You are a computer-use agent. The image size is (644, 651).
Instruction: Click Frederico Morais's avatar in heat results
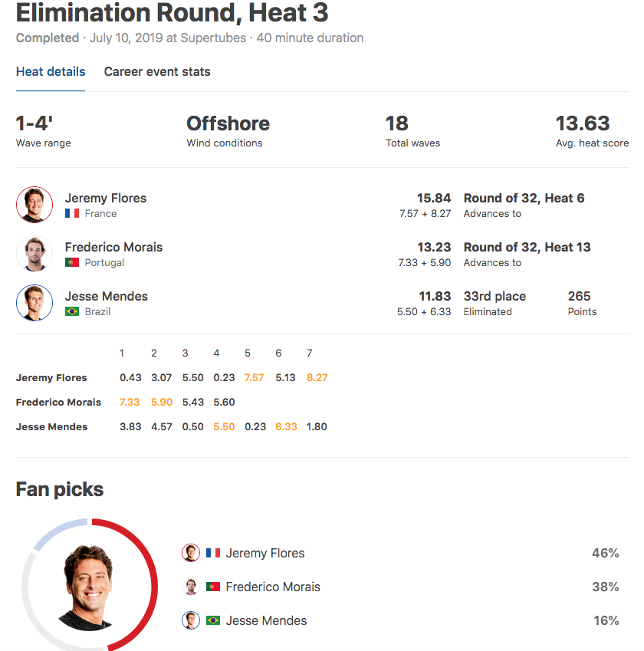(34, 254)
